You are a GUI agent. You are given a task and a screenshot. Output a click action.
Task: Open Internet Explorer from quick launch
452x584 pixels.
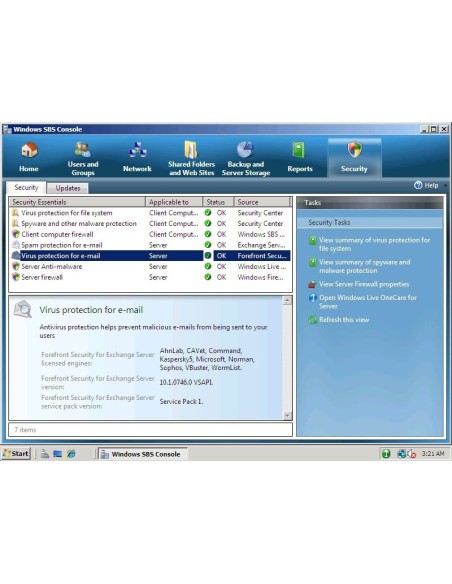pyautogui.click(x=71, y=454)
